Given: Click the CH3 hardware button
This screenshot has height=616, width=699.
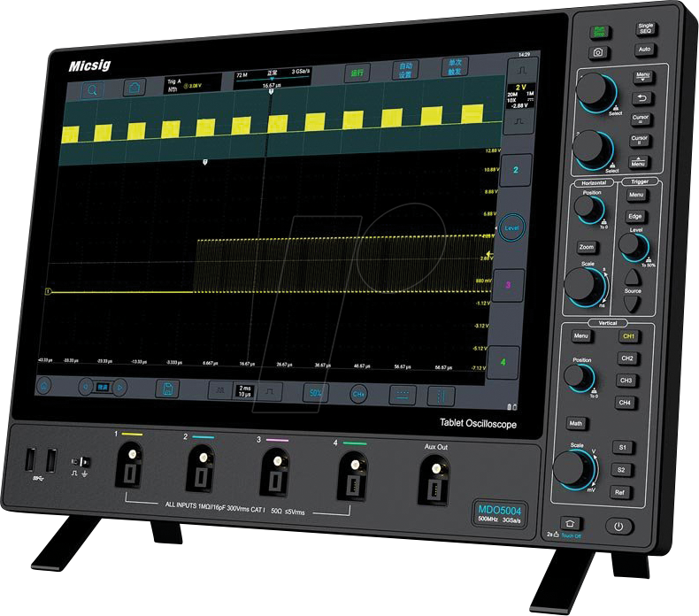Looking at the screenshot, I should (626, 381).
